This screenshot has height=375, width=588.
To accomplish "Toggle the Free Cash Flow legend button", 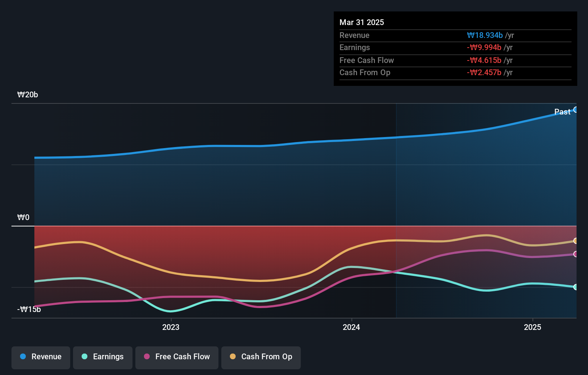I will tap(177, 357).
